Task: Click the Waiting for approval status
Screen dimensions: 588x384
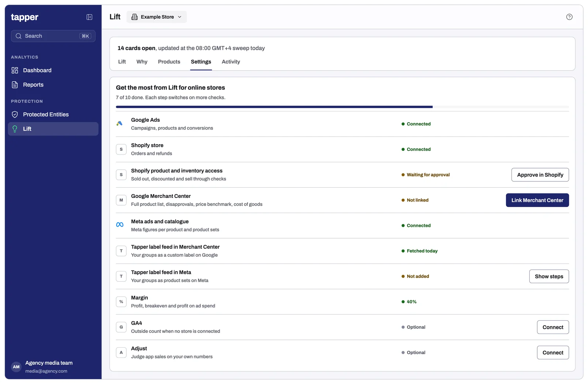Action: pos(426,175)
